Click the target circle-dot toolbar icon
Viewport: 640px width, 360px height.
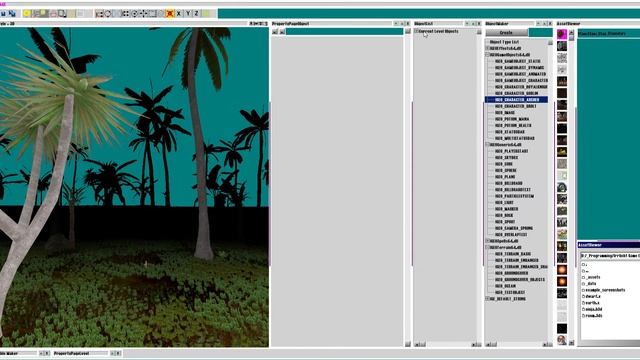click(x=134, y=13)
